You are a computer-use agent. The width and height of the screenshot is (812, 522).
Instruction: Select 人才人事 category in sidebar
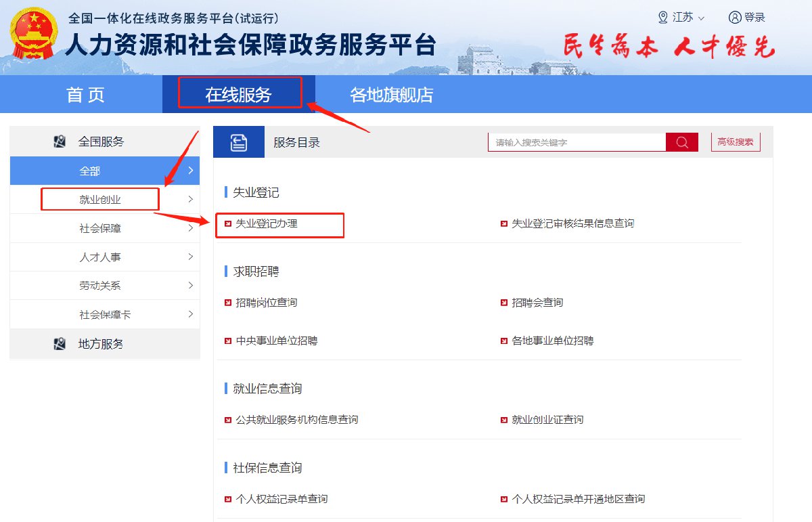105,257
